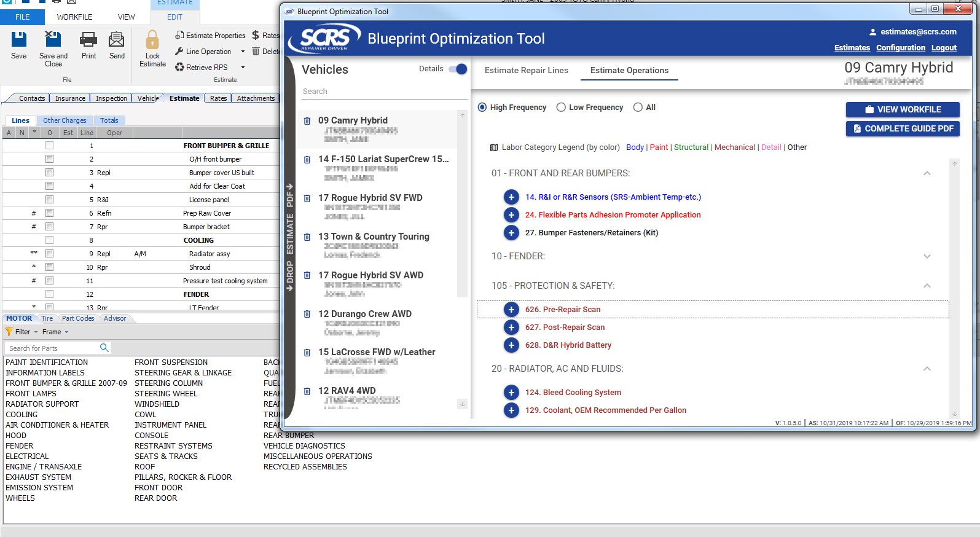Open the Retrieve RPS dropdown arrow

click(243, 68)
